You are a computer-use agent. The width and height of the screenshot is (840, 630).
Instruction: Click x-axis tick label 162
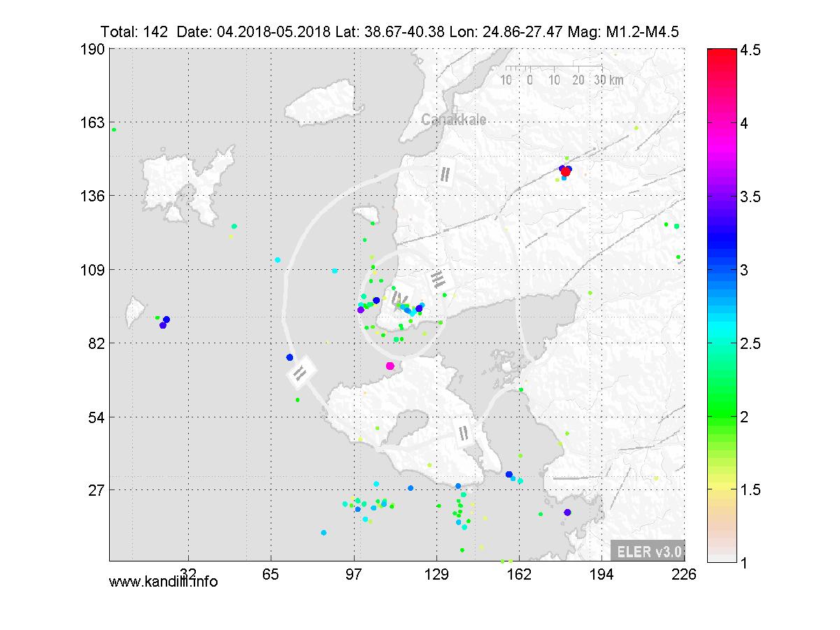(519, 573)
